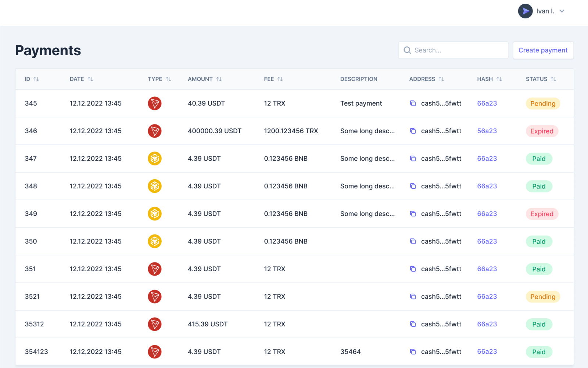Click Paid status badge in row 347
Viewport: 588px width, 368px height.
click(539, 159)
